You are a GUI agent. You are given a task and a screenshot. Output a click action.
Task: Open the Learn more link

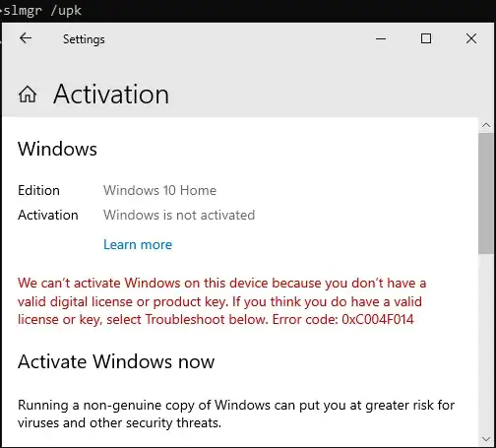[x=138, y=244]
